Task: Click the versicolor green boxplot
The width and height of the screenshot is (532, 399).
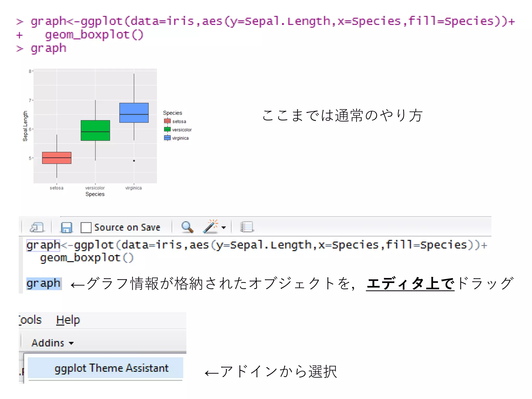Action: (95, 130)
